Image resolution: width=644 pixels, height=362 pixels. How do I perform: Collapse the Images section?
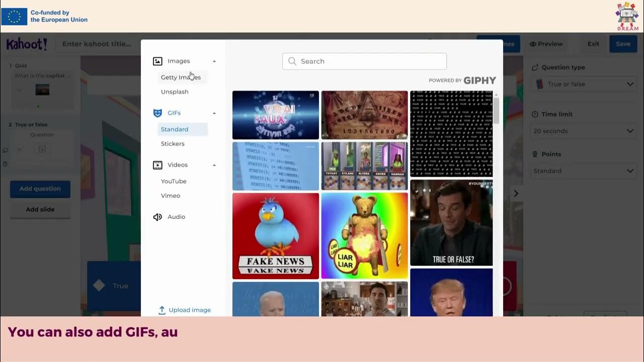(214, 61)
